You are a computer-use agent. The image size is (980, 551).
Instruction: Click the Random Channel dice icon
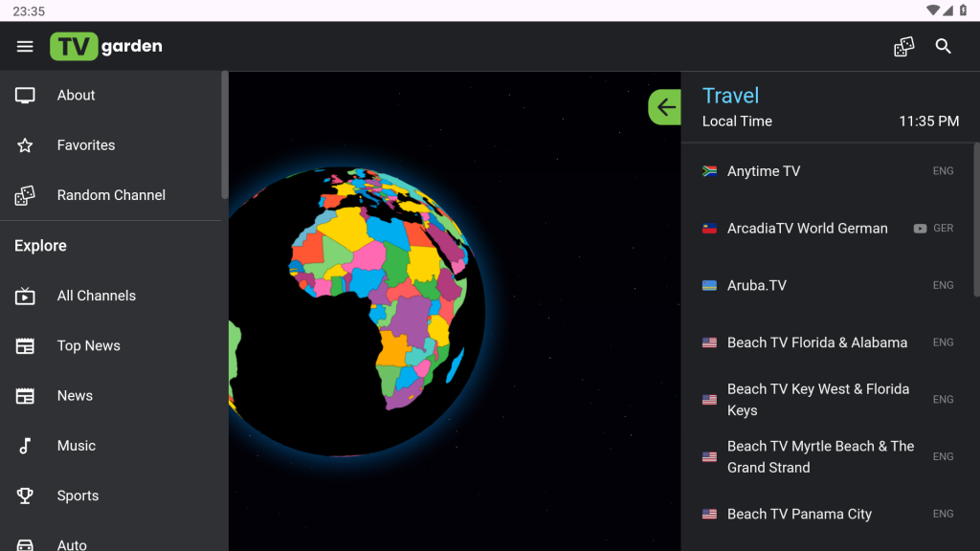(25, 195)
